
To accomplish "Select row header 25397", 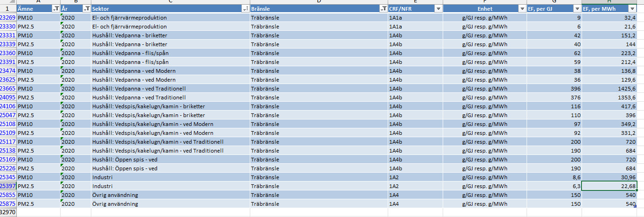I will (x=7, y=186).
